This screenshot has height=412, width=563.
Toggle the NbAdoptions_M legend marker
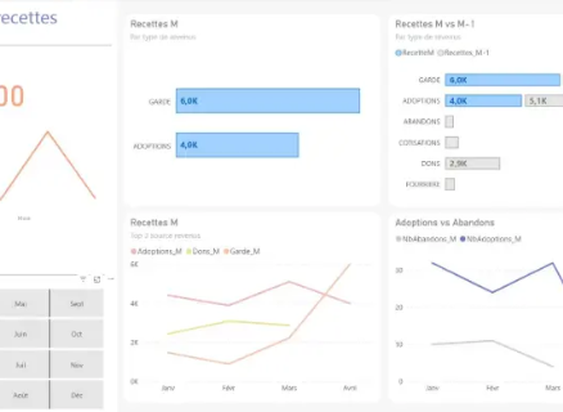[463, 239]
